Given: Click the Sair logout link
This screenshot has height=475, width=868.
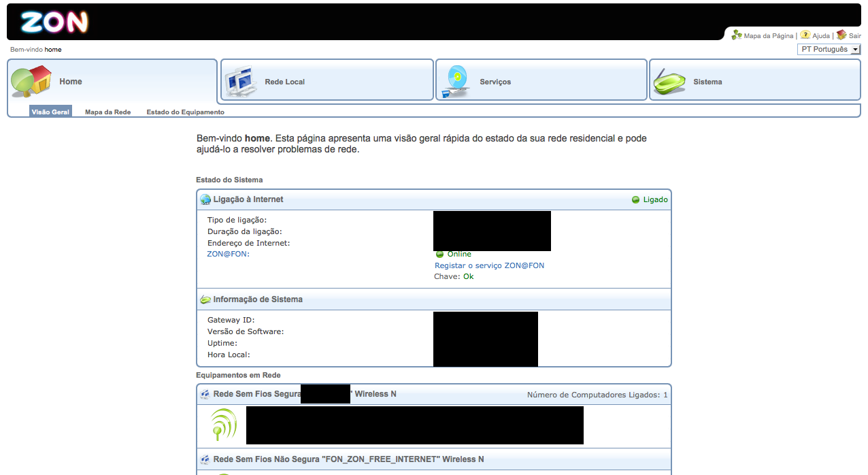Looking at the screenshot, I should pos(855,36).
